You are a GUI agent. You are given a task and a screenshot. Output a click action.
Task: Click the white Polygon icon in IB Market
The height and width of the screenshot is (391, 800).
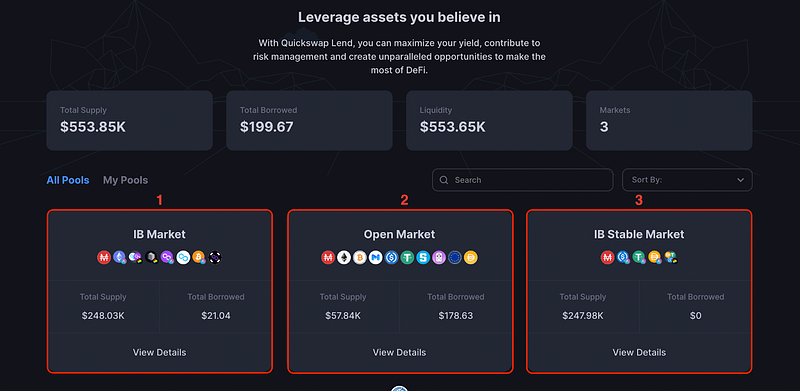click(183, 257)
